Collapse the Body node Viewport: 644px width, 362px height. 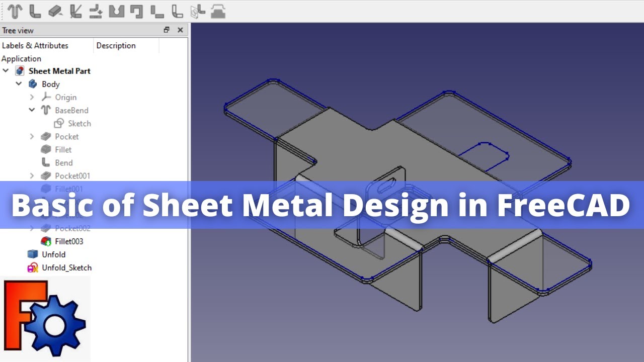click(19, 84)
